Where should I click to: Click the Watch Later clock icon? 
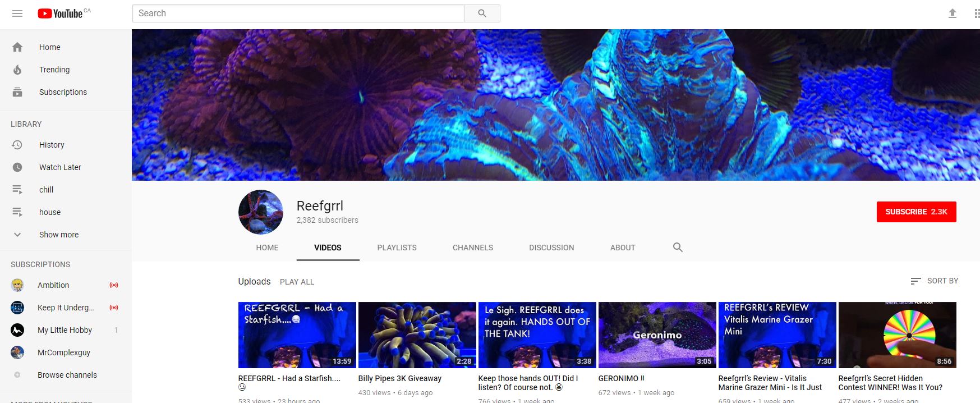point(17,167)
